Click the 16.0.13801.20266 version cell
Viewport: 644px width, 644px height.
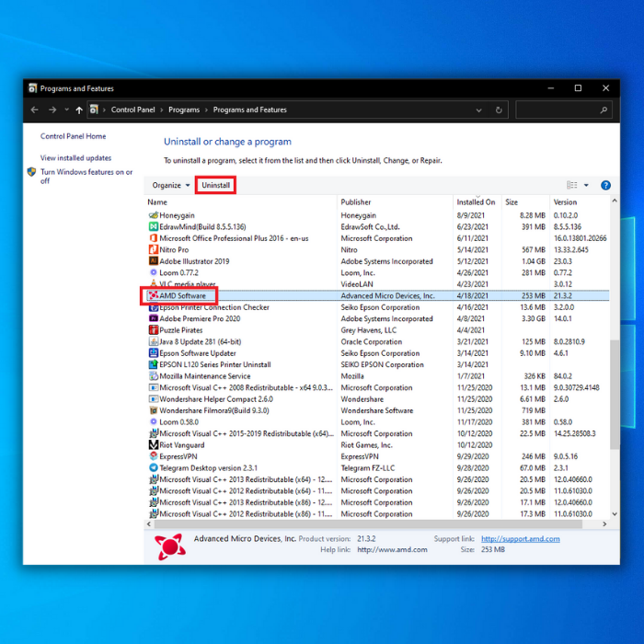click(580, 238)
